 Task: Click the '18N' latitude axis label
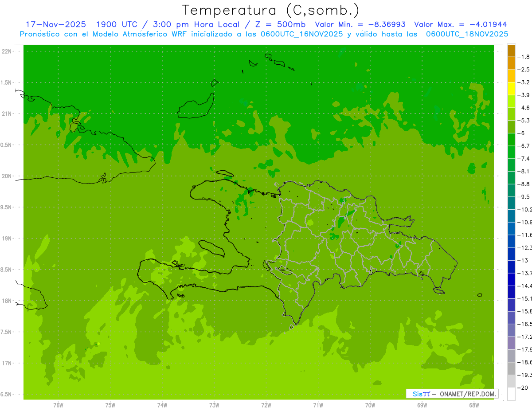pyautogui.click(x=8, y=301)
